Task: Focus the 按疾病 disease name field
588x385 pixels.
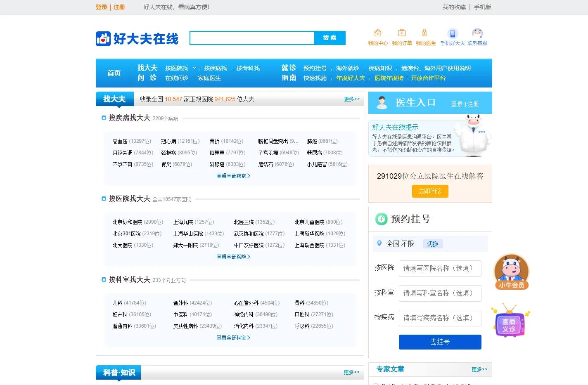Action: 440,318
